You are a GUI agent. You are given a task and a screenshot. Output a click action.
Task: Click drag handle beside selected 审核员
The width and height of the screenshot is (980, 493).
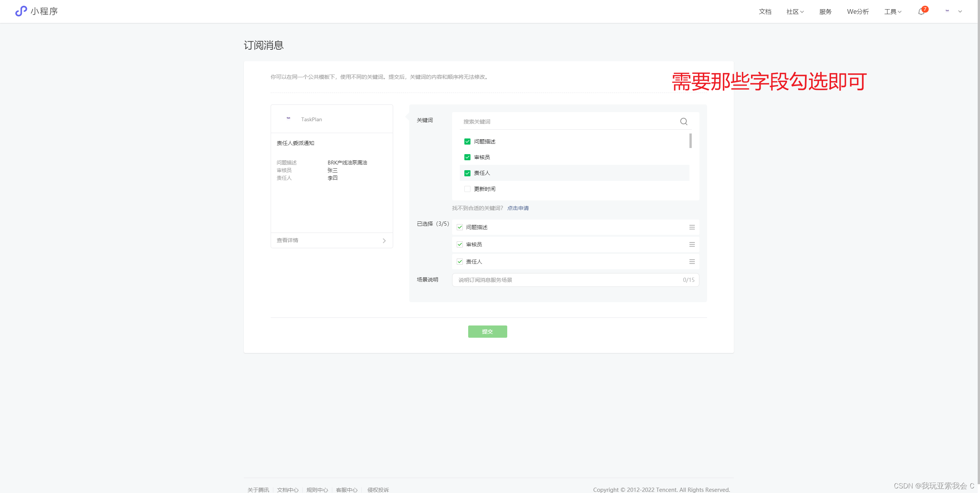click(692, 244)
